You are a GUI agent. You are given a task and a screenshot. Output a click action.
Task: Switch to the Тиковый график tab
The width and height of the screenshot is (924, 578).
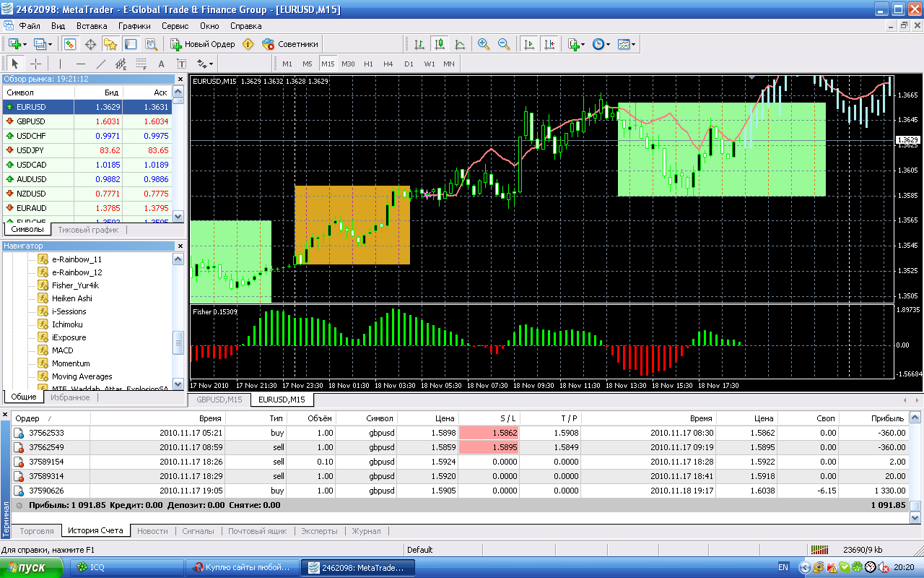[88, 230]
